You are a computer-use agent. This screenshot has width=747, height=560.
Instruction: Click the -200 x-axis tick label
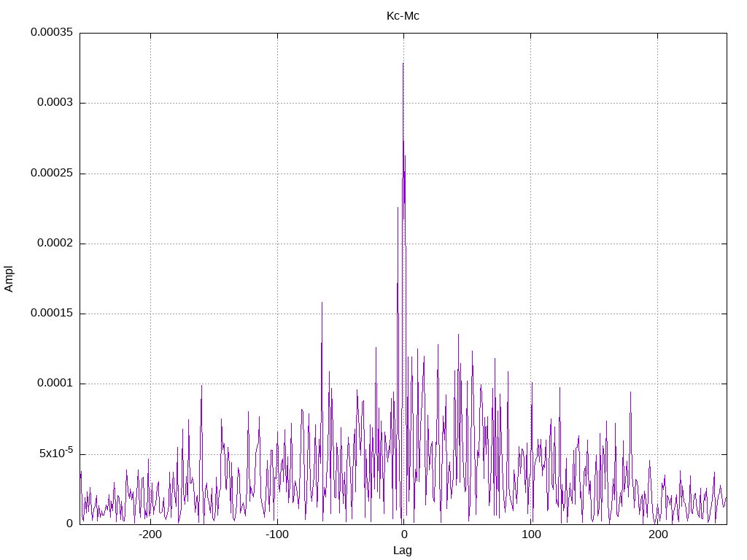point(150,534)
